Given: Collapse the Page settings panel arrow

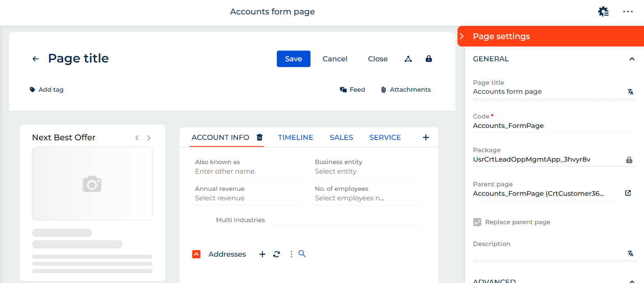Looking at the screenshot, I should [x=462, y=36].
